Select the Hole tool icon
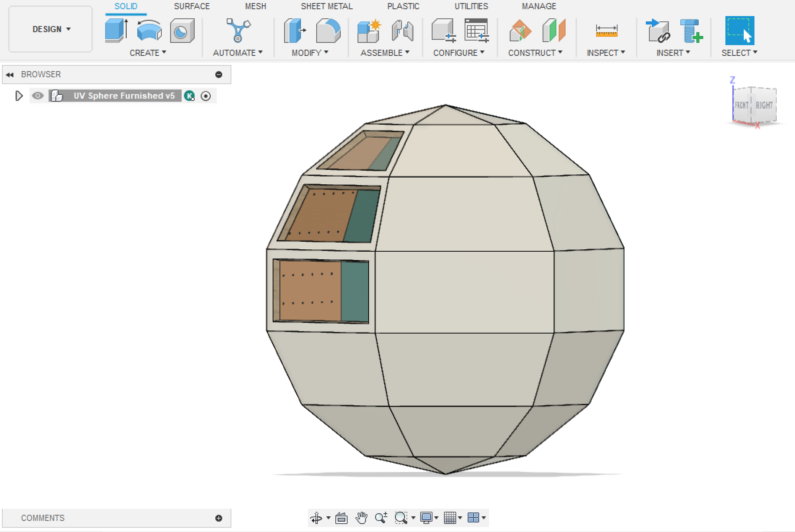795x532 pixels. coord(182,31)
